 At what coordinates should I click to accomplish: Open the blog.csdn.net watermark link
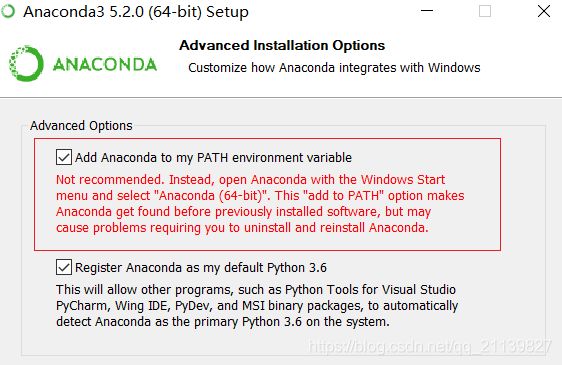point(429,347)
